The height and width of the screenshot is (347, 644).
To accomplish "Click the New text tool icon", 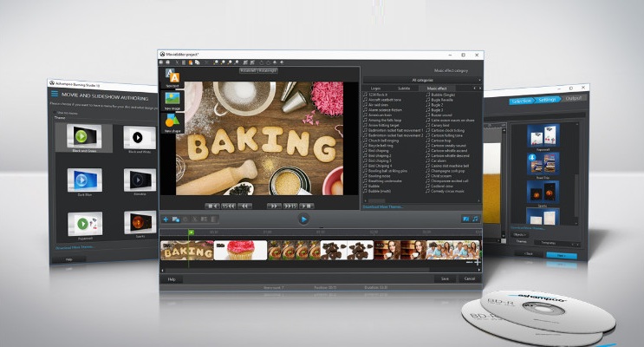I will point(172,76).
